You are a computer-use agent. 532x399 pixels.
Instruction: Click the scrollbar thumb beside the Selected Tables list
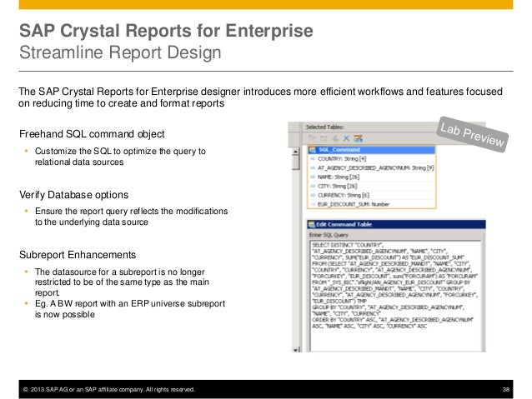click(x=296, y=162)
